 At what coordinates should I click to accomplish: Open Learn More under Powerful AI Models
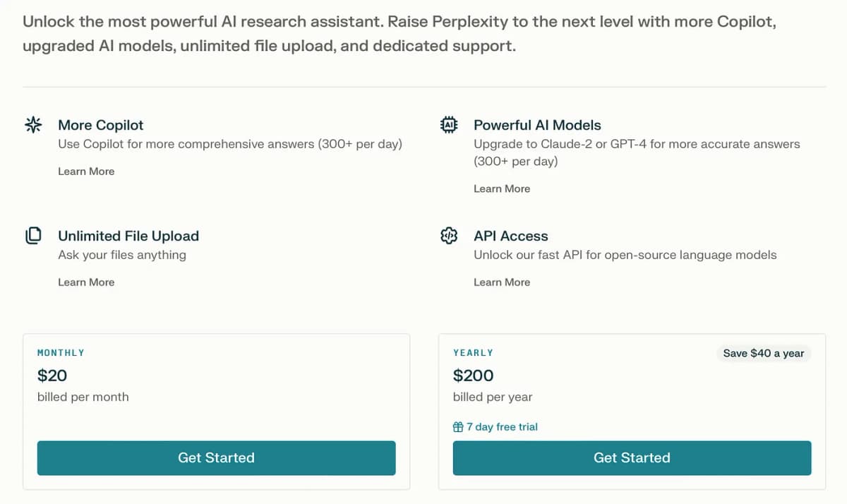point(502,188)
